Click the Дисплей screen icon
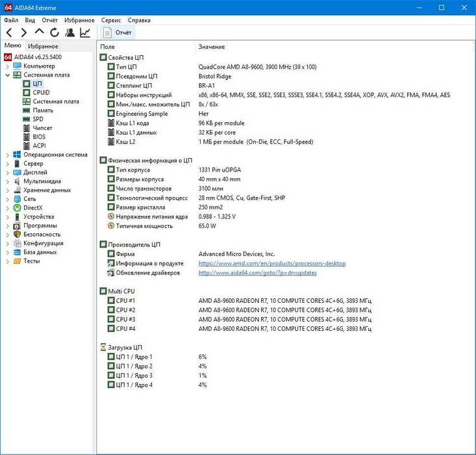476x455 pixels. [x=18, y=172]
